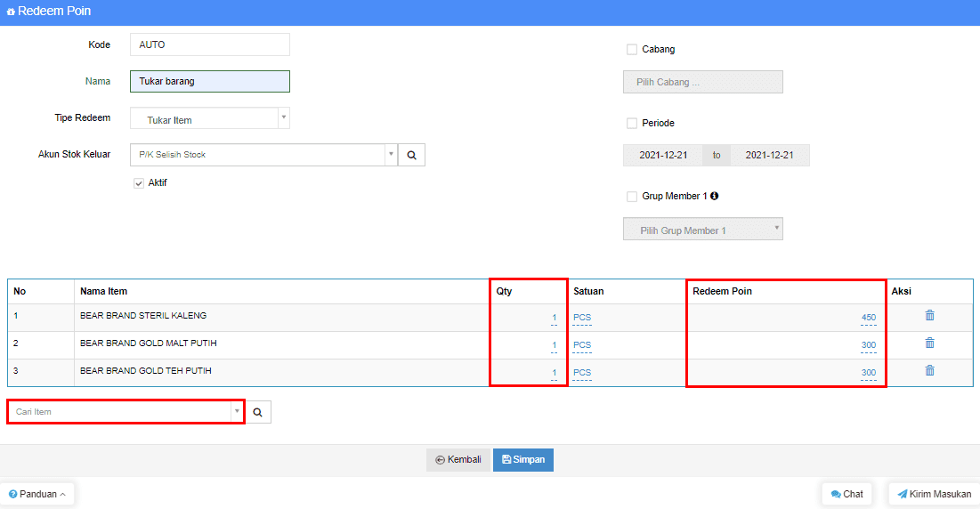Click the Periode start date field

pos(663,156)
